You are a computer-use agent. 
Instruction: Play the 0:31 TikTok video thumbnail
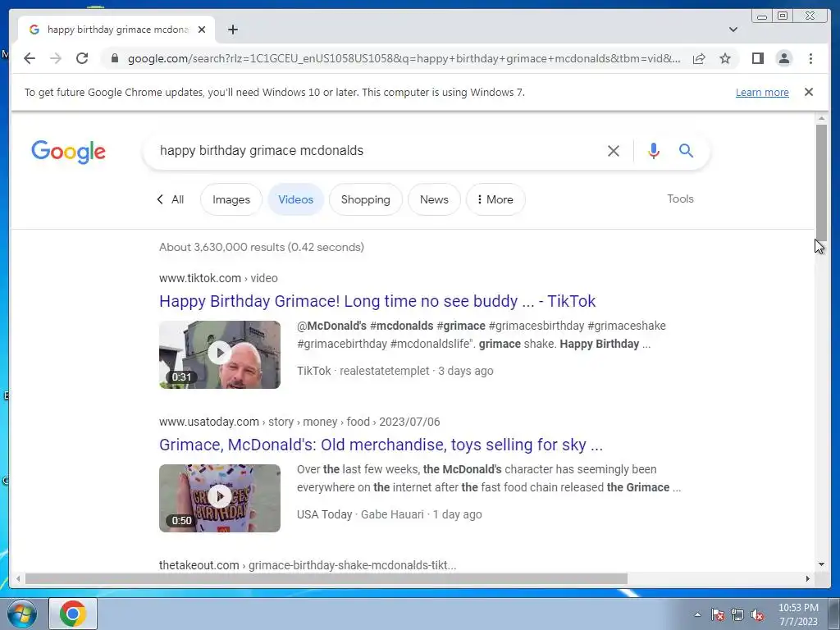(220, 354)
